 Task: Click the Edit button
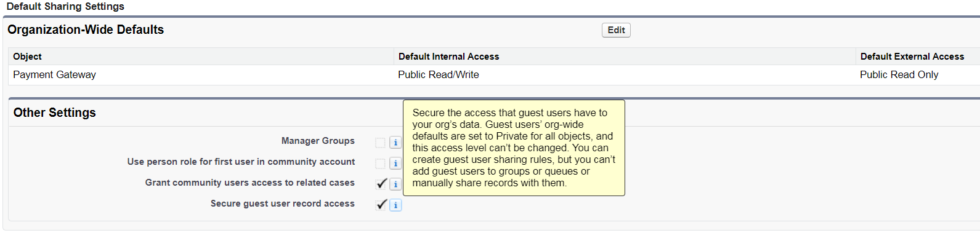(616, 30)
